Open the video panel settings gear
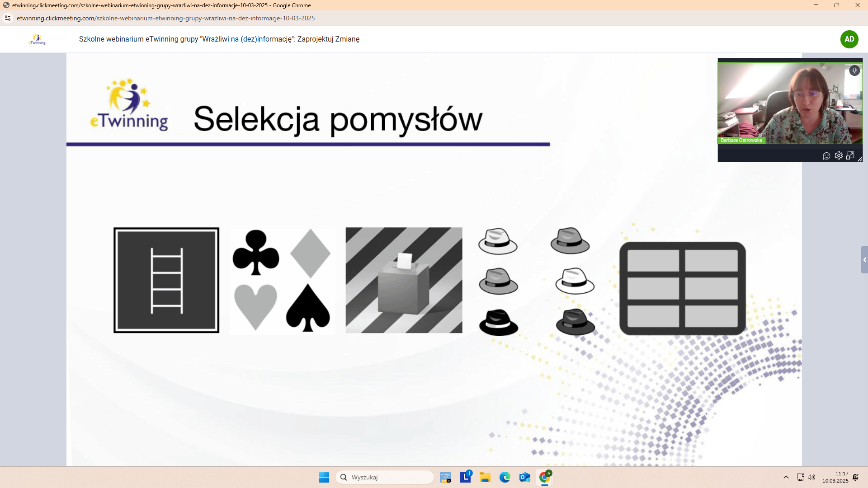Screen dimensions: 868x488 839,155
